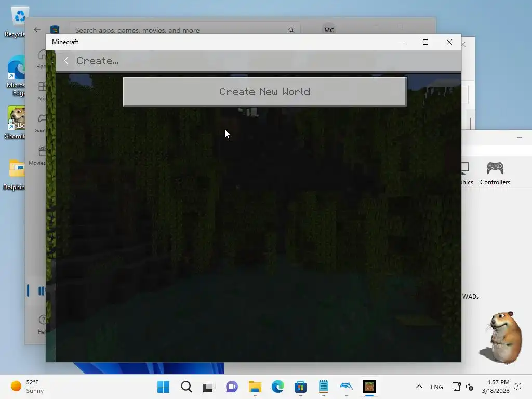Image resolution: width=532 pixels, height=399 pixels.
Task: Open muted volume tray icon
Action: tap(470, 387)
